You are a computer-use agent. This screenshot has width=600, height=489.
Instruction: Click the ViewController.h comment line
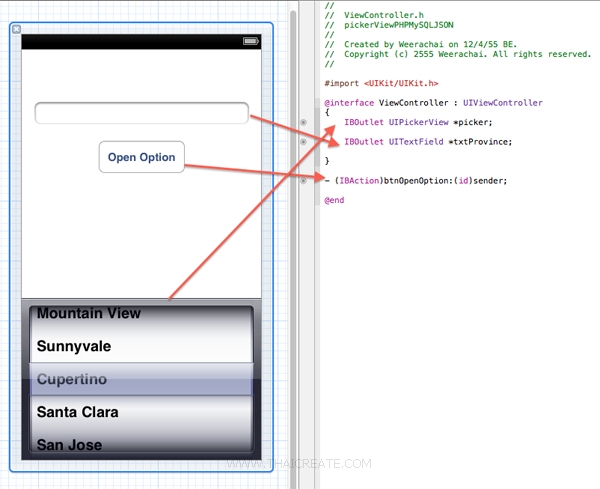[374, 15]
